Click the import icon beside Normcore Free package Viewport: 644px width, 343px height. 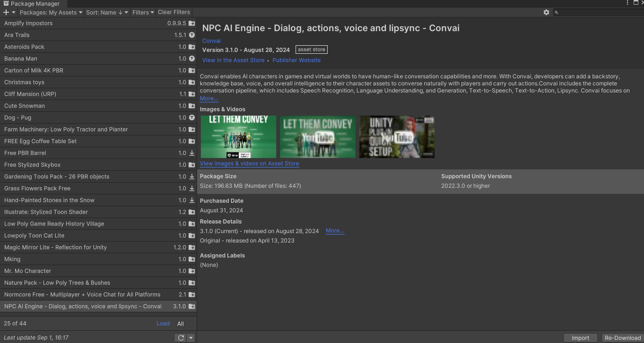[x=192, y=294]
